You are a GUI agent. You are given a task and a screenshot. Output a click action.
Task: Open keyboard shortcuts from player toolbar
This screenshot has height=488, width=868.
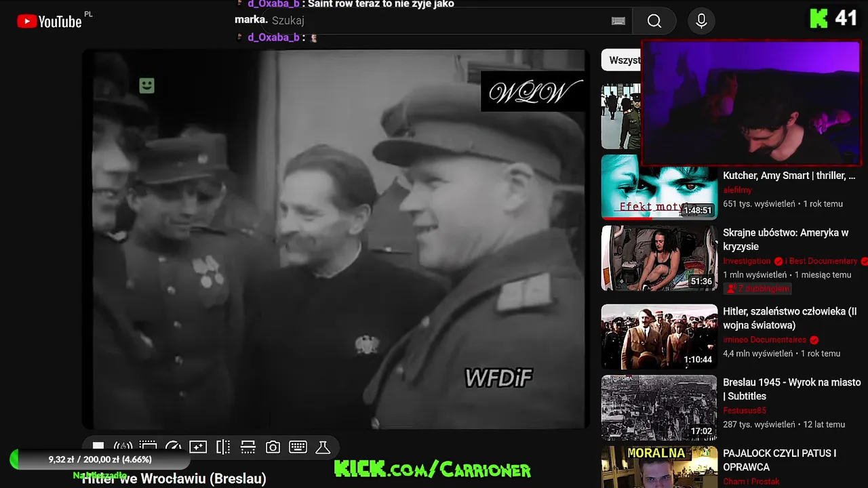pyautogui.click(x=298, y=447)
